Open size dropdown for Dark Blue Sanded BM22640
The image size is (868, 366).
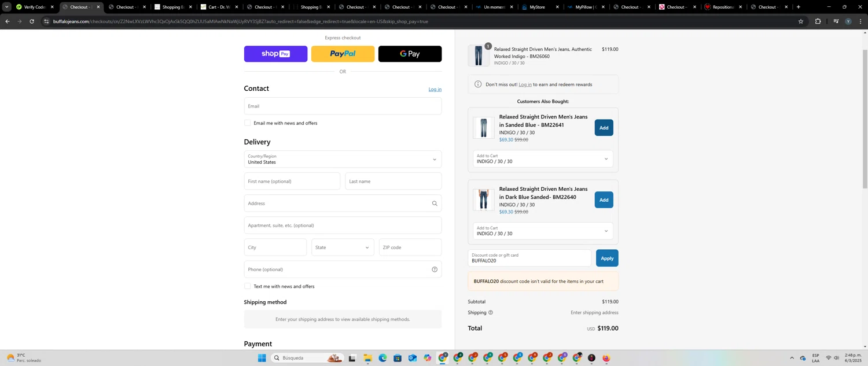coord(543,231)
